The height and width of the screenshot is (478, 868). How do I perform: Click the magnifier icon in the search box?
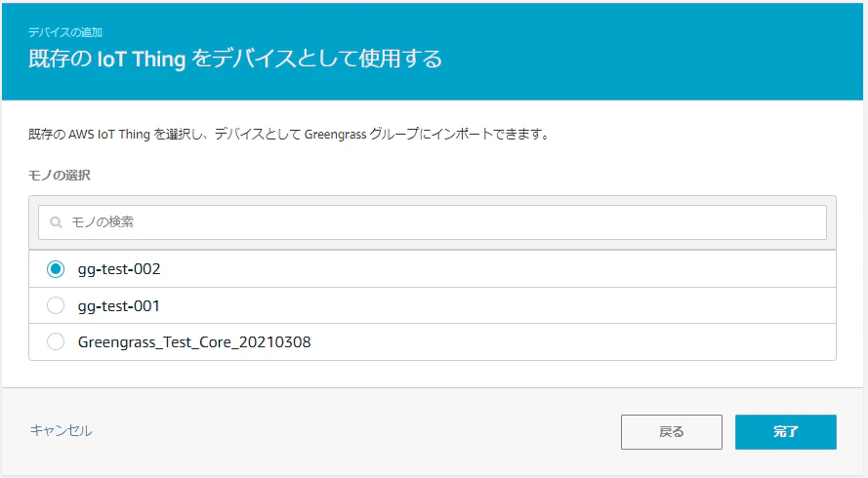[56, 222]
